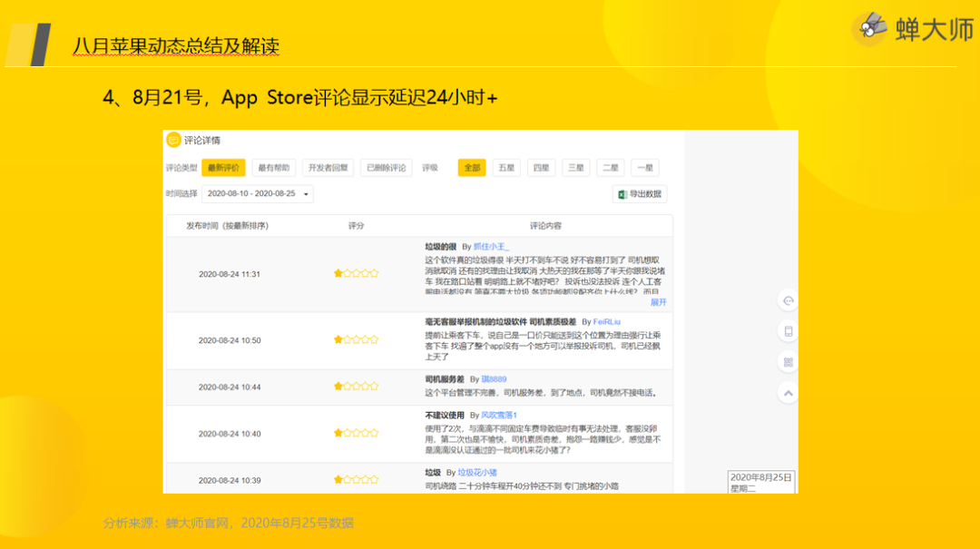The width and height of the screenshot is (980, 549).
Task: Open reviewer 风吹雪落1 profile link
Action: 499,416
